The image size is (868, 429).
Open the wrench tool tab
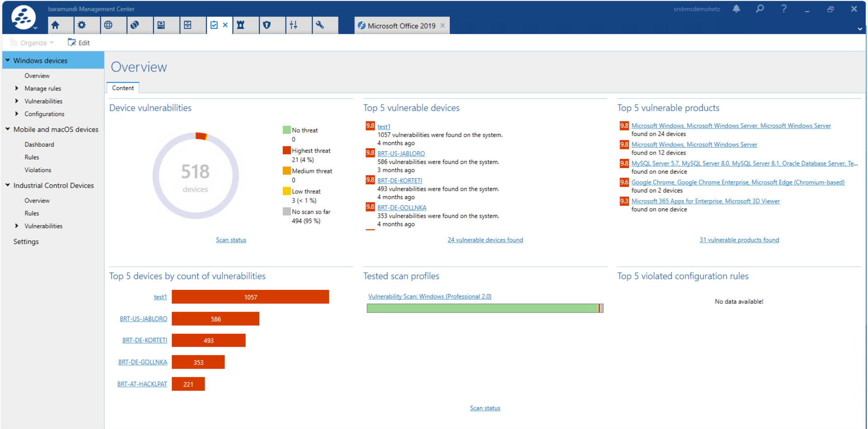(x=320, y=25)
